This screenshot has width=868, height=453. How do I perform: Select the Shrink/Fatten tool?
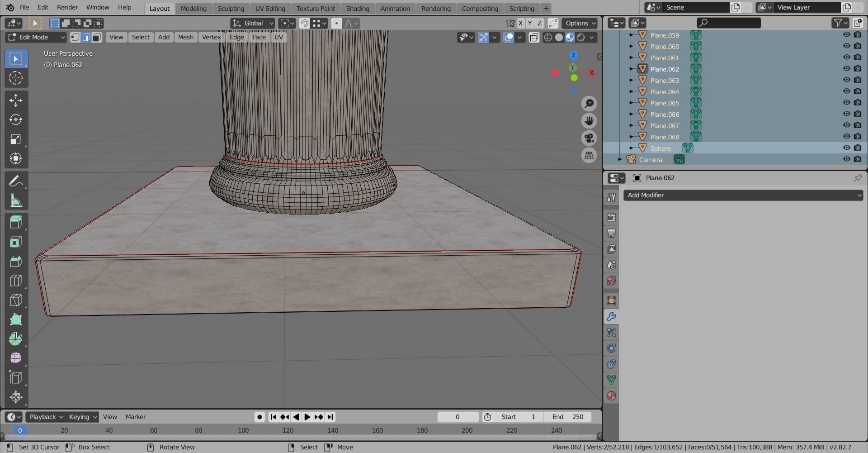coord(16,397)
